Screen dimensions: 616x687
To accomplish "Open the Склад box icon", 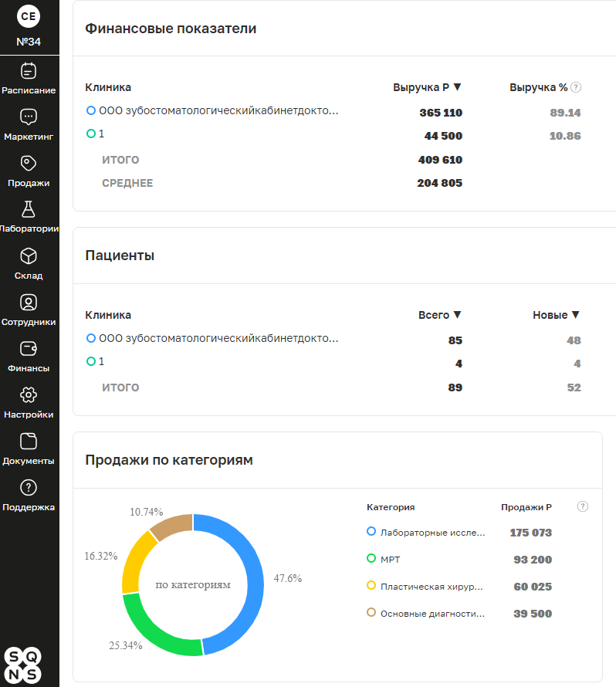I will pyautogui.click(x=29, y=256).
